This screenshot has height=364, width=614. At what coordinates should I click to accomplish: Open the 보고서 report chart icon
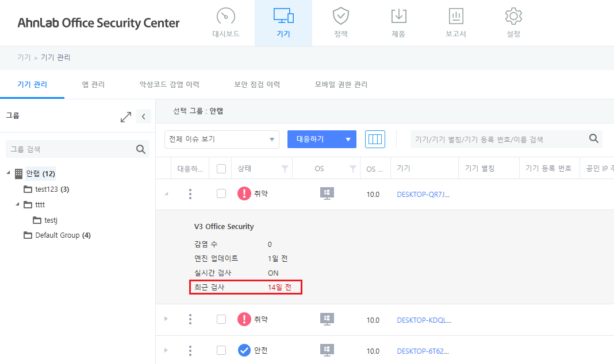click(x=456, y=16)
